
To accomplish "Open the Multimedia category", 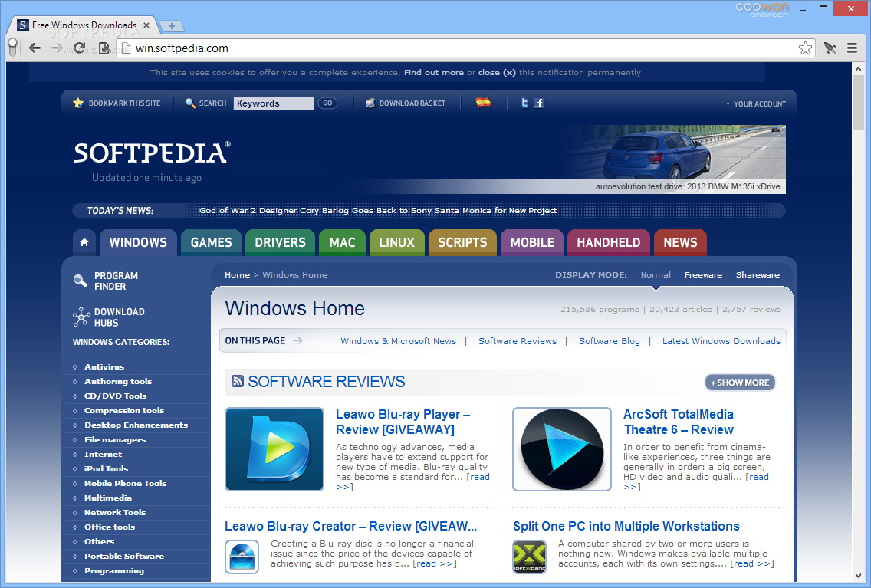I will (108, 498).
